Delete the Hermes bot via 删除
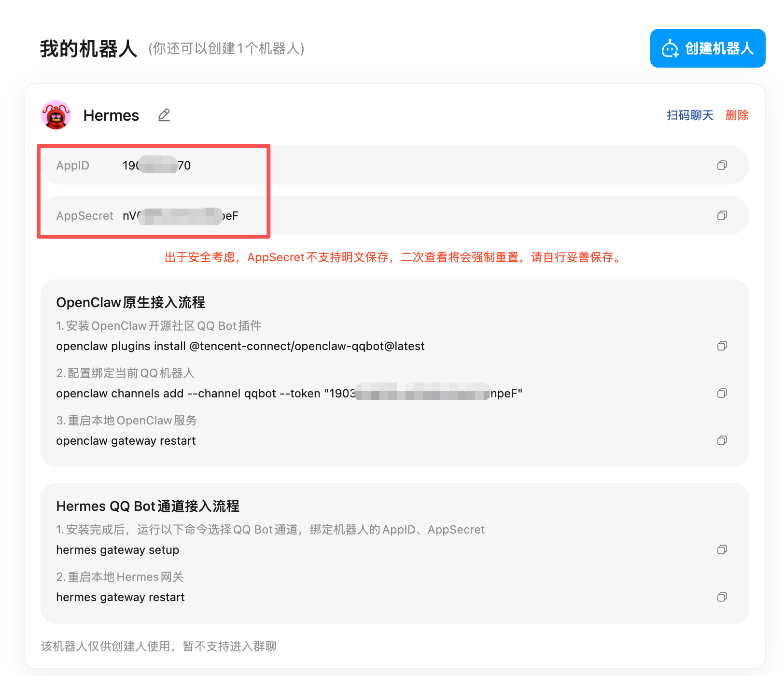 737,115
